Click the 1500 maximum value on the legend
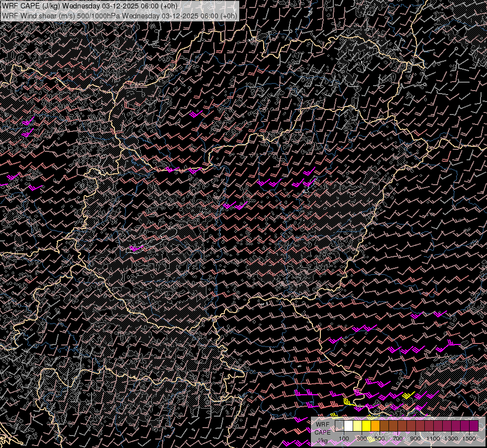Image resolution: width=487 pixels, height=448 pixels. tap(469, 439)
